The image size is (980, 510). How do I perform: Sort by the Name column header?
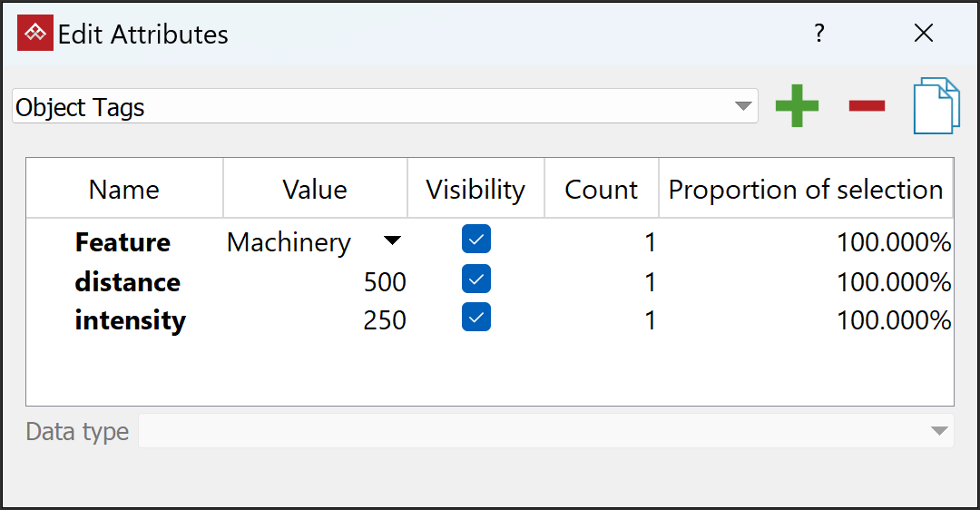point(124,190)
